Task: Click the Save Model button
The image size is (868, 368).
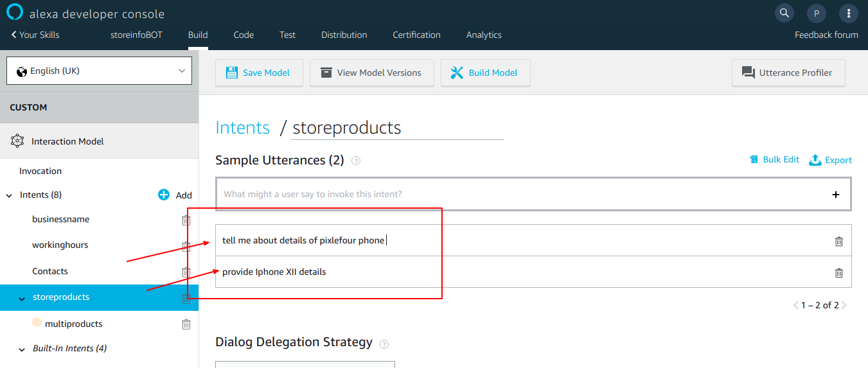Action: pyautogui.click(x=258, y=73)
